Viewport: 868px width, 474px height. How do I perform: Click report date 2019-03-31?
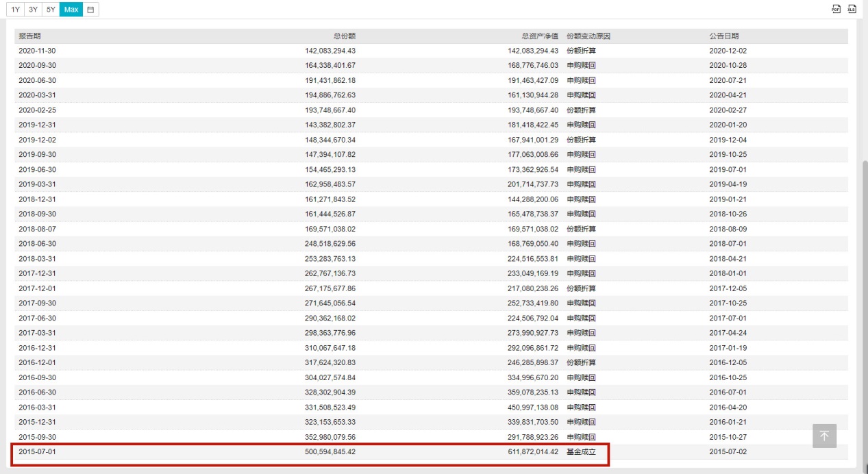37,184
